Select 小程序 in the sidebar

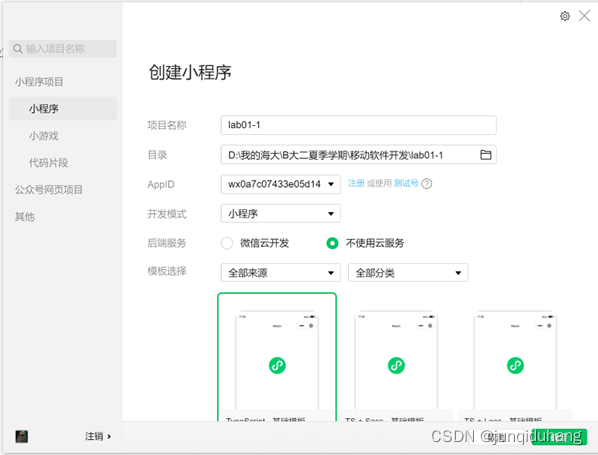pos(63,109)
